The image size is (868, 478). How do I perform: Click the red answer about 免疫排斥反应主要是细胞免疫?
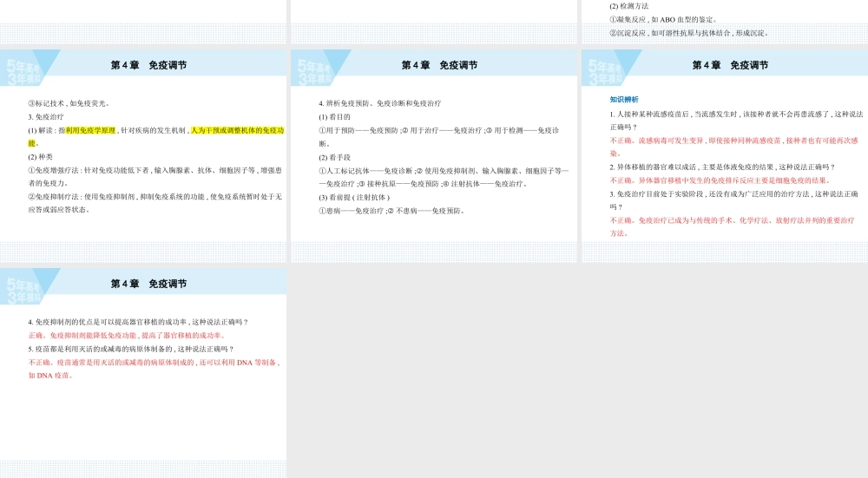click(x=720, y=180)
